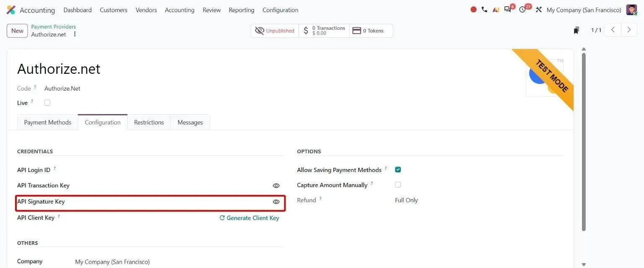Open the Customers menu
The height and width of the screenshot is (268, 644).
114,10
